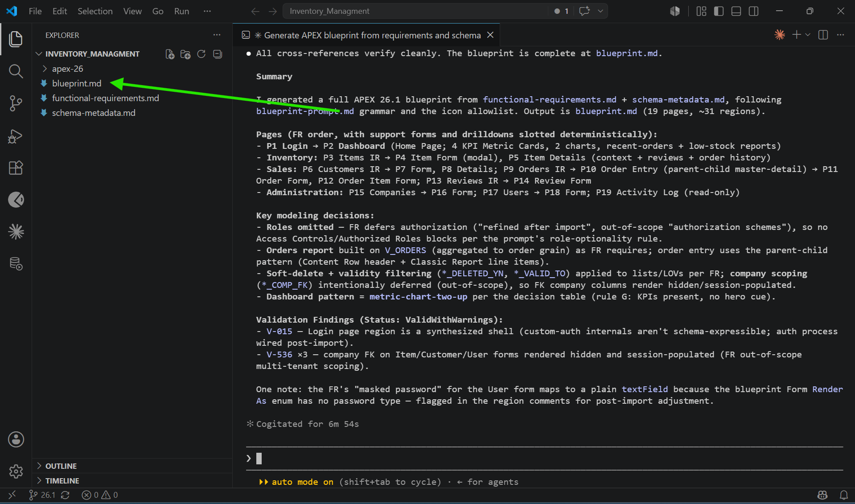The width and height of the screenshot is (855, 504).
Task: Click the 26.1 git branch indicator
Action: (42, 495)
